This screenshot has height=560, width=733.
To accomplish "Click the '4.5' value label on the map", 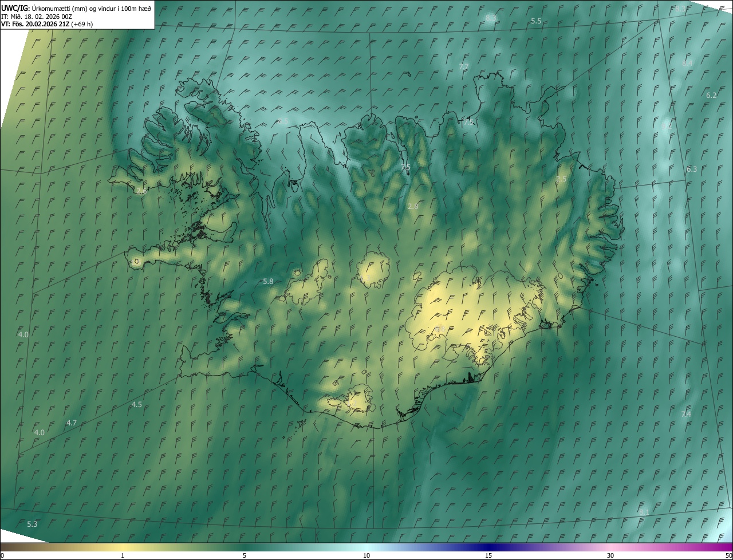I will click(137, 404).
